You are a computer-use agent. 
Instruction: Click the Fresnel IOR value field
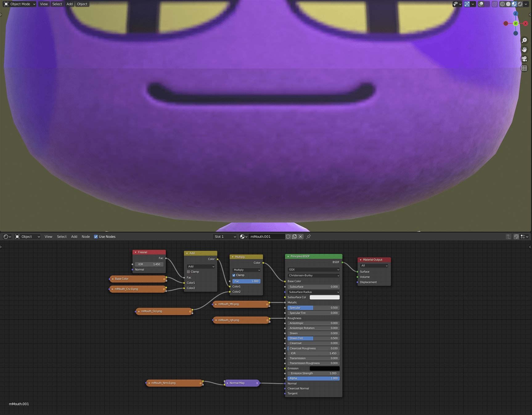[149, 264]
